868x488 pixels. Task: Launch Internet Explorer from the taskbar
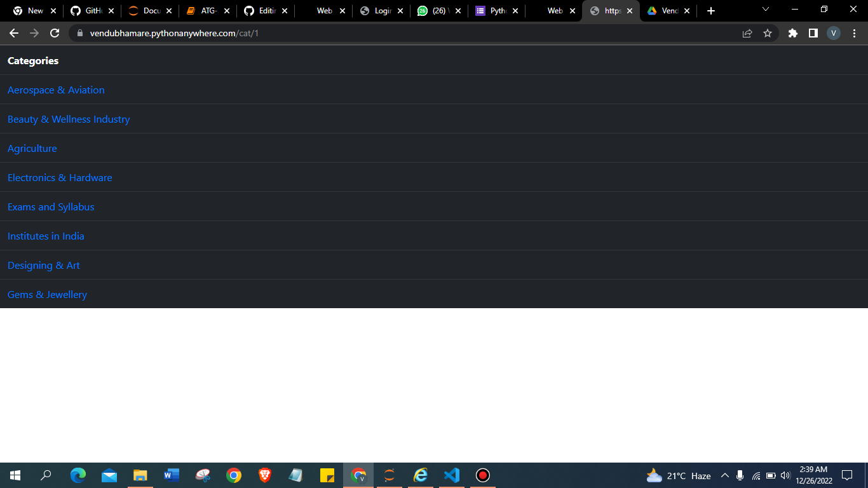pyautogui.click(x=420, y=475)
